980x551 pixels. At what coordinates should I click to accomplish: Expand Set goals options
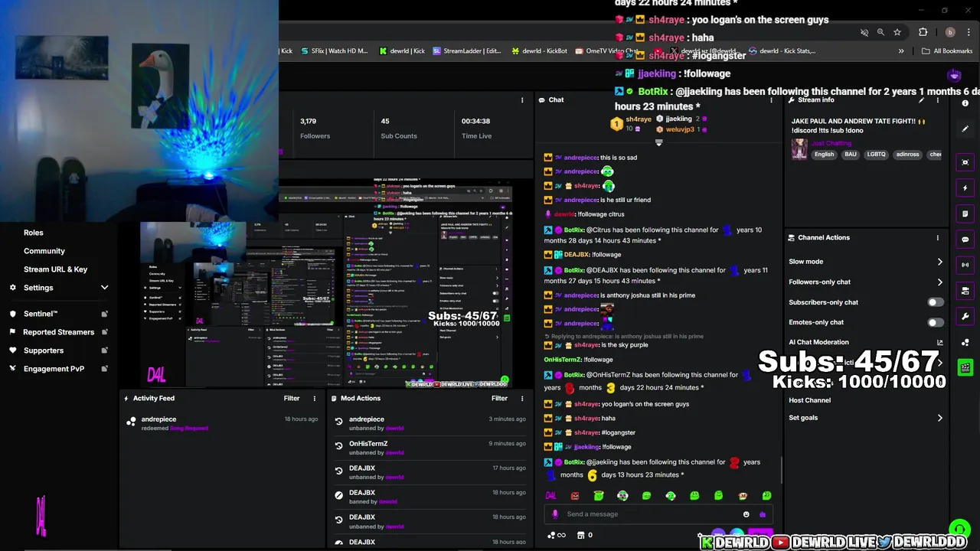coord(940,418)
